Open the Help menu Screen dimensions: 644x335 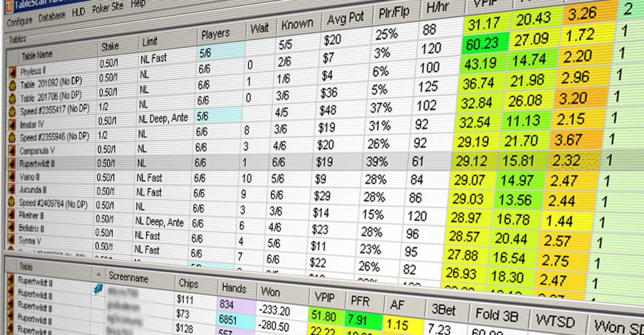pos(138,4)
